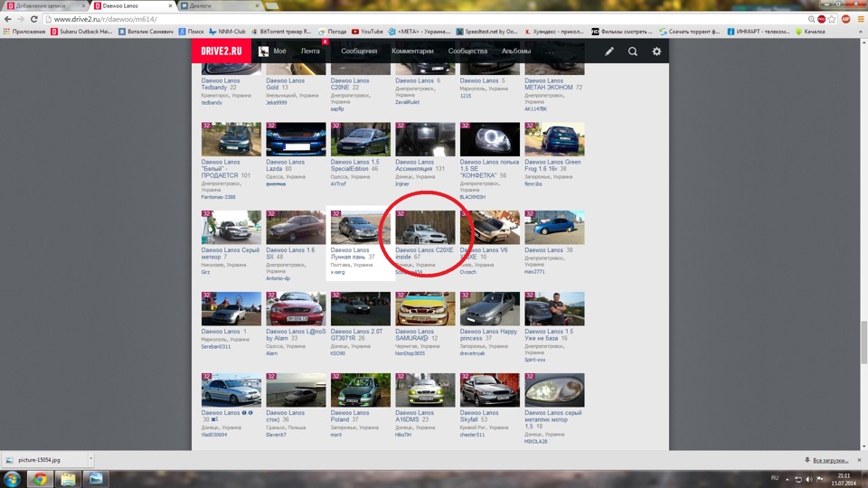Open the Daewoo Lanos Skyfall link
The image size is (868, 488).
coord(479,416)
